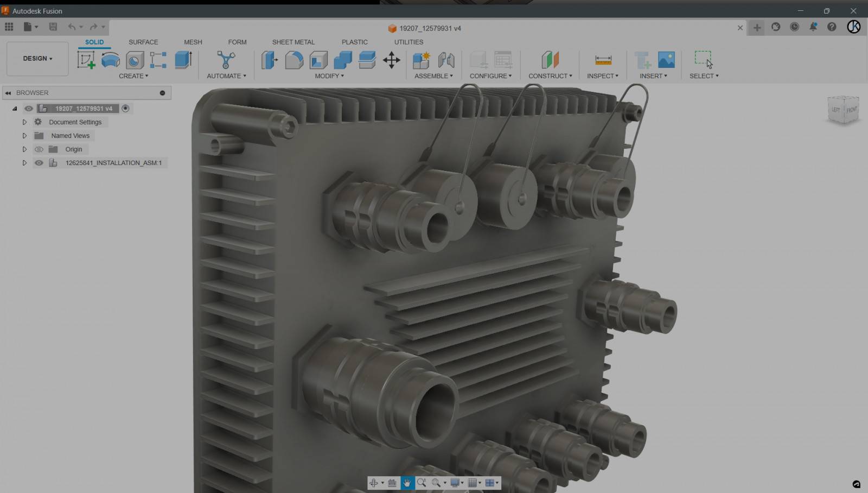
Task: Click the Automate tool icon
Action: coord(226,60)
